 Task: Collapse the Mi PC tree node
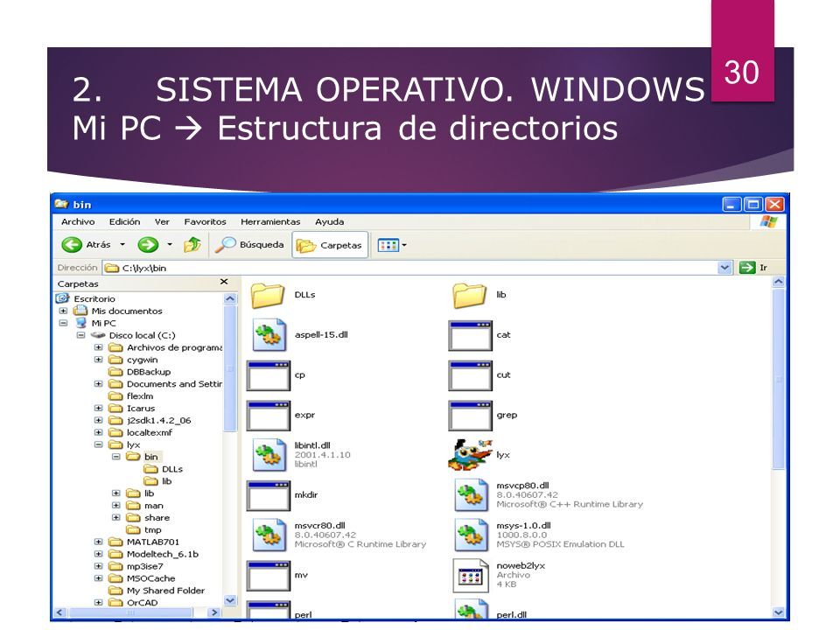tap(63, 323)
